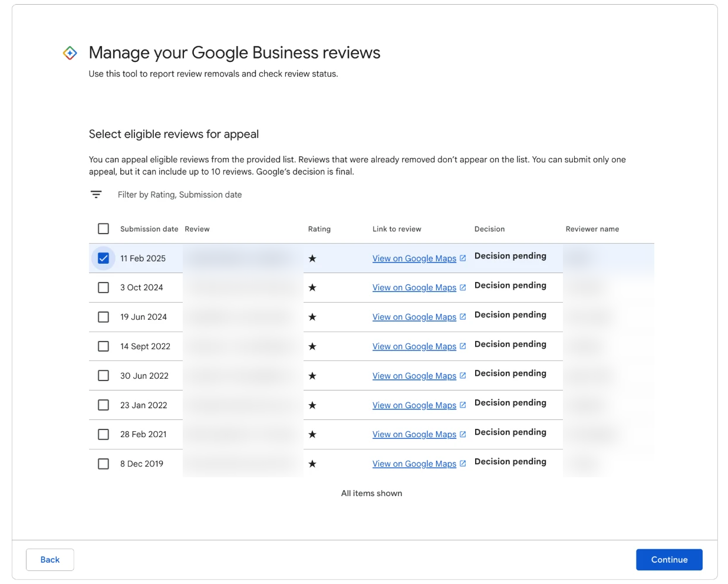Open the filter icon for reviews

click(x=96, y=194)
